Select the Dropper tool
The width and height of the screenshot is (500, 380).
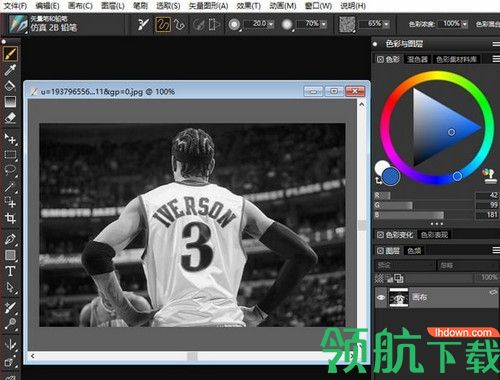click(10, 70)
